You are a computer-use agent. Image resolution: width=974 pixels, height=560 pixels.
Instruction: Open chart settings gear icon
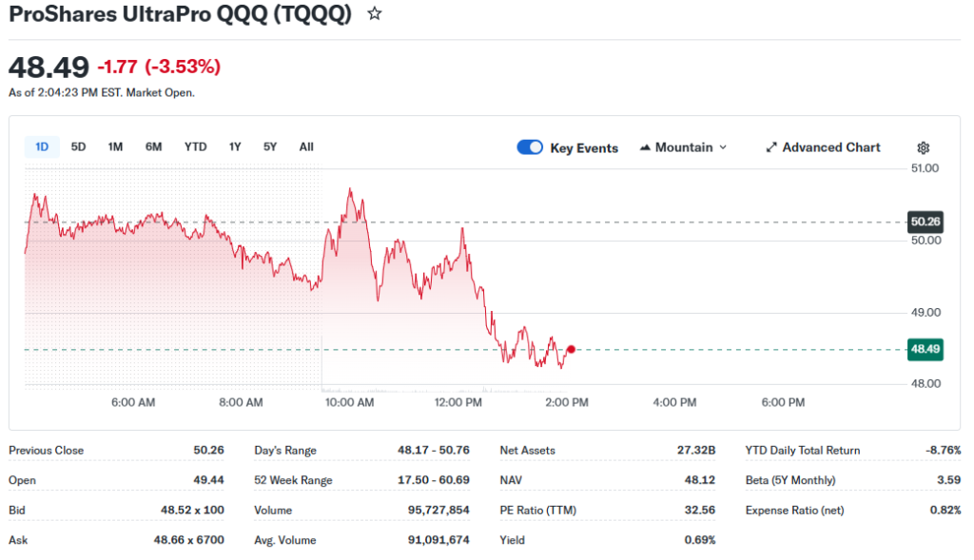[x=923, y=147]
